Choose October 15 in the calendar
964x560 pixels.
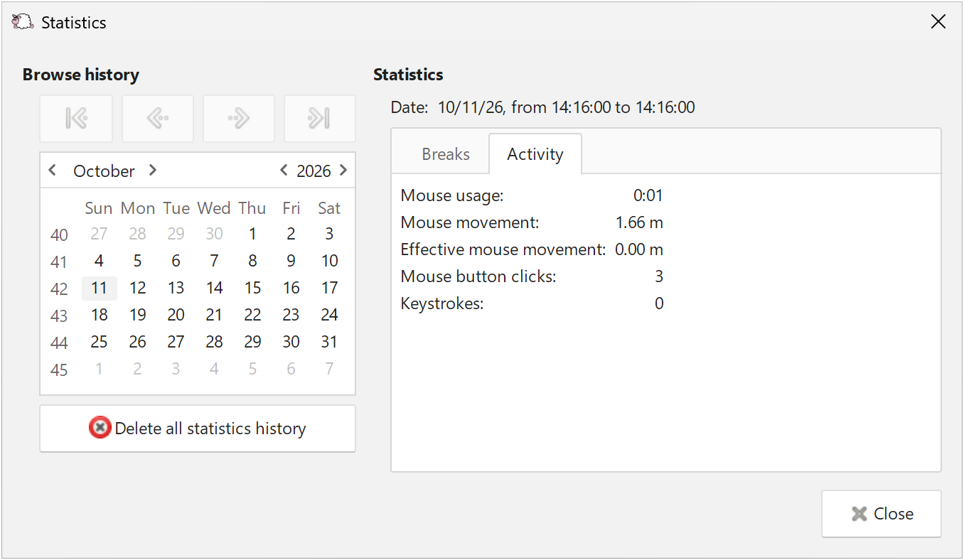[x=252, y=289]
